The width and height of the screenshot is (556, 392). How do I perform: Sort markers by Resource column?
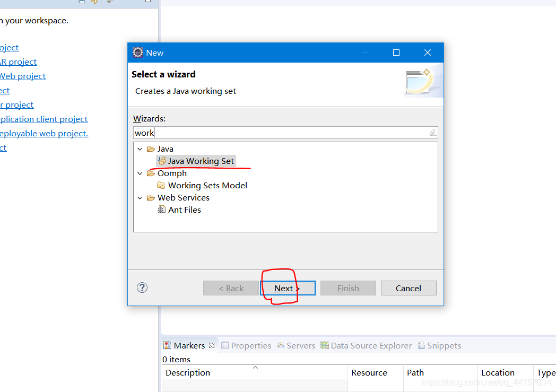(x=376, y=372)
